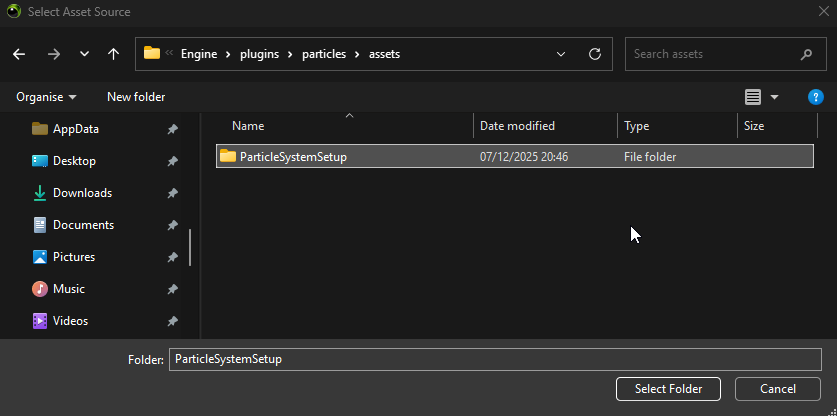Click pin icon next to Desktop

click(x=172, y=161)
